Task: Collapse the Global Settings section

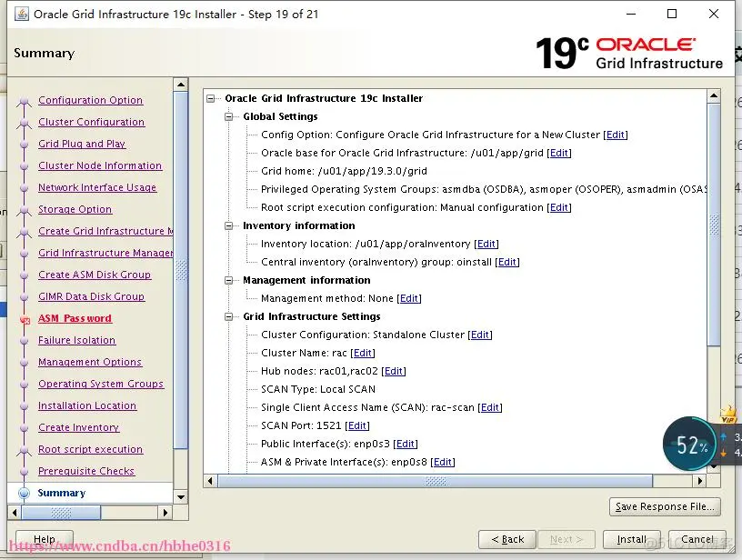Action: coord(229,116)
